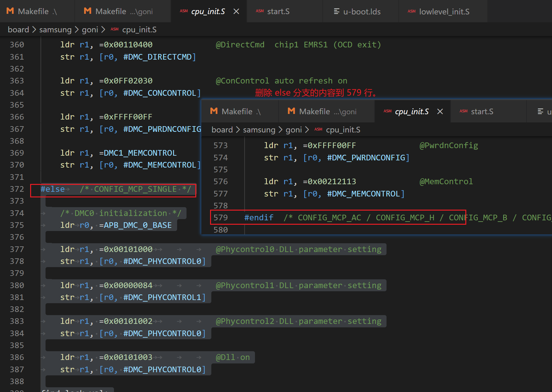Click '=0x00212113' on inset line 576
Screen dimensions: 552x392
click(330, 181)
